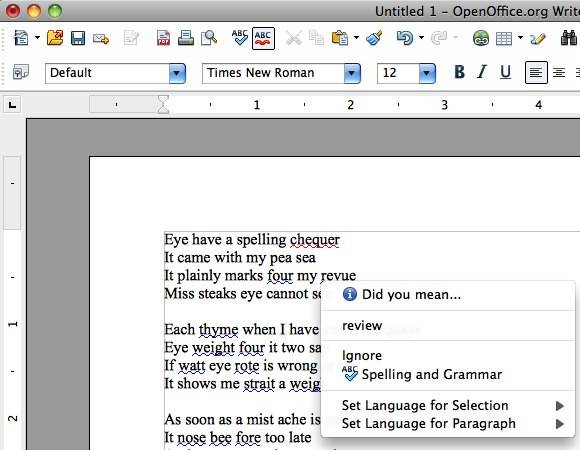The image size is (580, 450).
Task: Select Align Left button
Action: tap(536, 72)
